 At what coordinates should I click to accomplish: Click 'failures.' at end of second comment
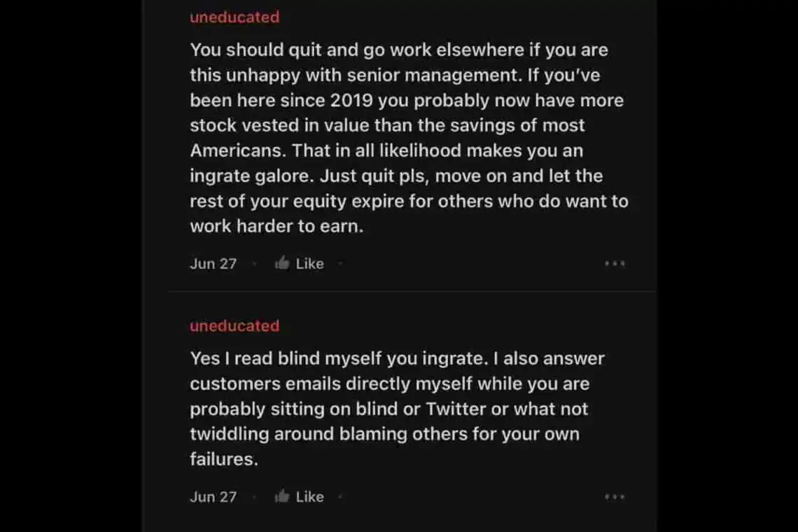pyautogui.click(x=224, y=459)
